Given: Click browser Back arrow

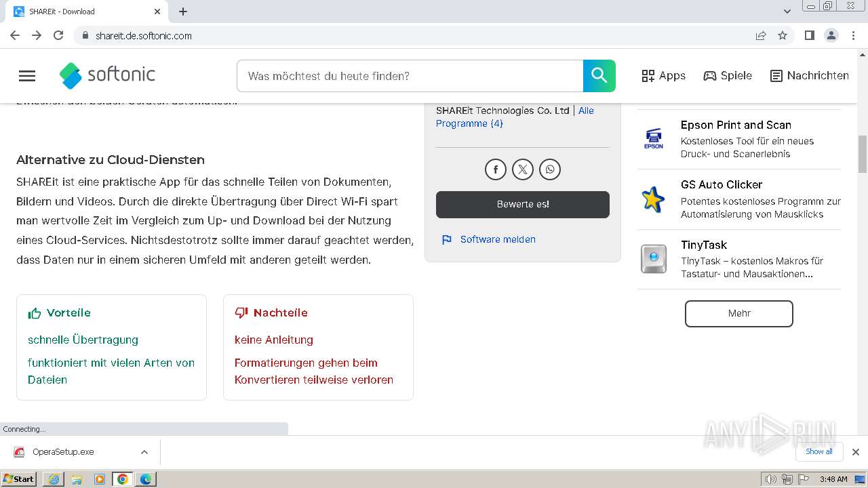Looking at the screenshot, I should coord(15,35).
